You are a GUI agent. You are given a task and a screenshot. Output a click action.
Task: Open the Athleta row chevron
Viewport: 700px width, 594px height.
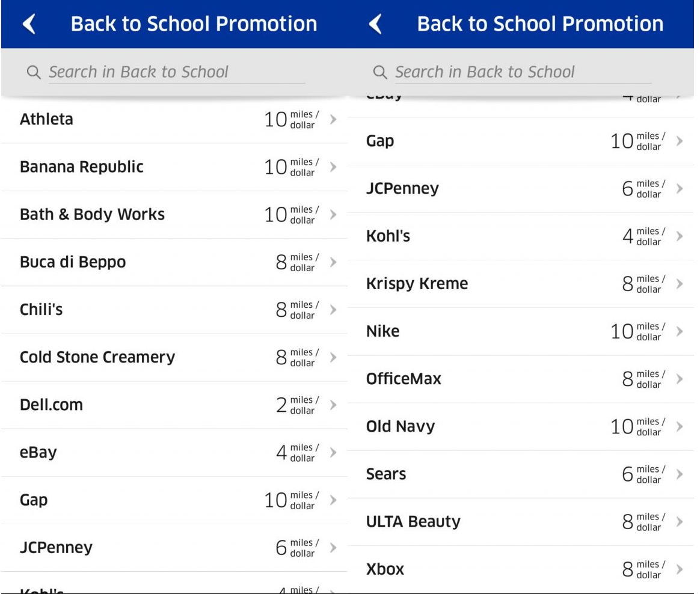(333, 119)
